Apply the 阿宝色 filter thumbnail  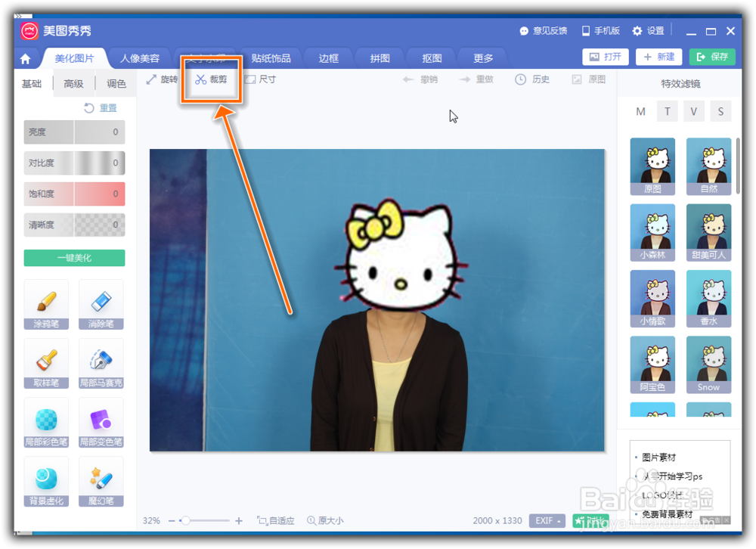pyautogui.click(x=653, y=364)
